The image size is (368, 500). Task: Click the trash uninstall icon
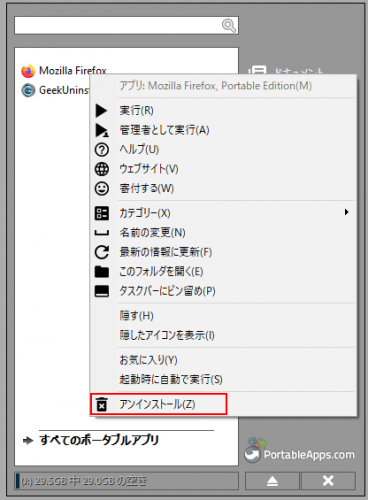[x=102, y=404]
